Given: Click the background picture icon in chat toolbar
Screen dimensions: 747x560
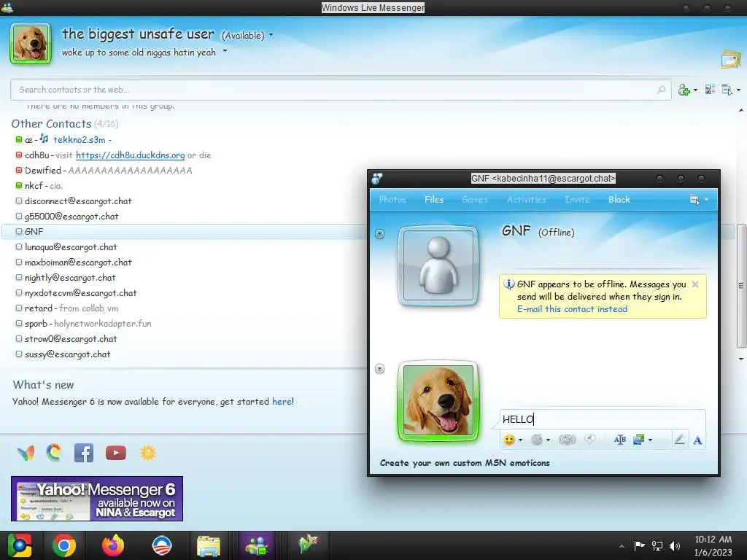Looking at the screenshot, I should point(638,440).
